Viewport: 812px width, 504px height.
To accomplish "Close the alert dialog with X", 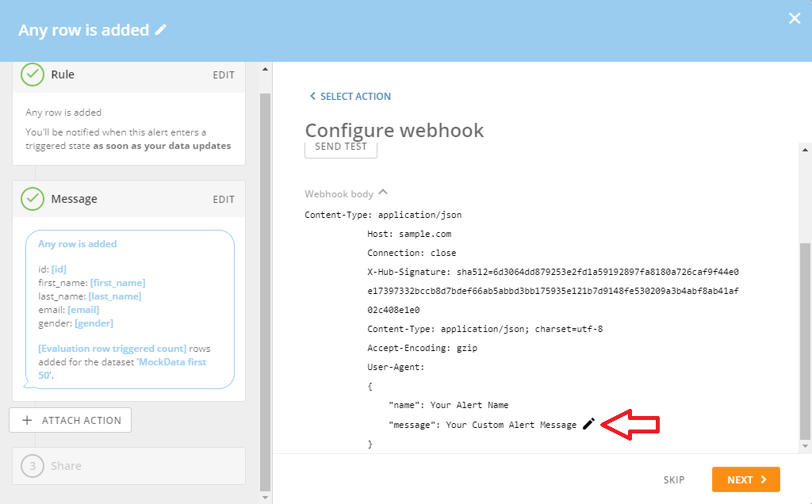I will [795, 19].
